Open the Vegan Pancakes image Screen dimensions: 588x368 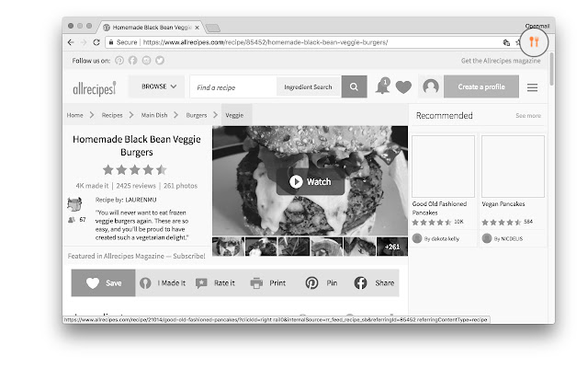[x=513, y=167]
